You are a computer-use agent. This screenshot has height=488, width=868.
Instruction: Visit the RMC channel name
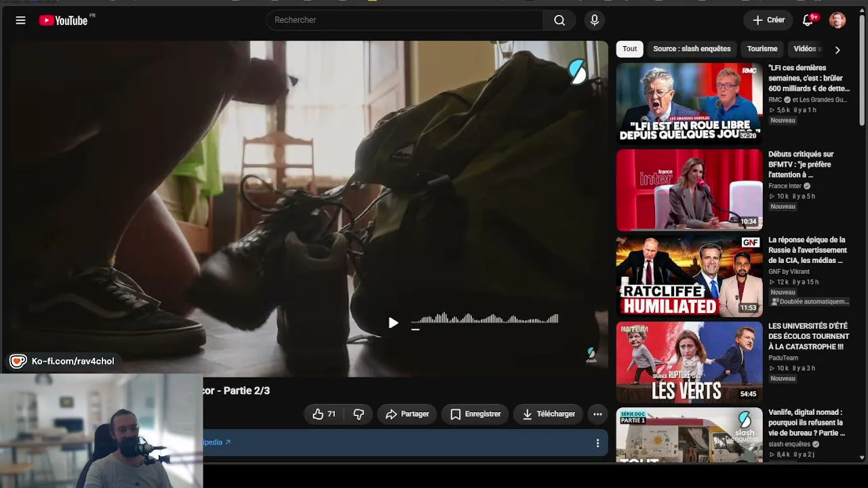(775, 100)
